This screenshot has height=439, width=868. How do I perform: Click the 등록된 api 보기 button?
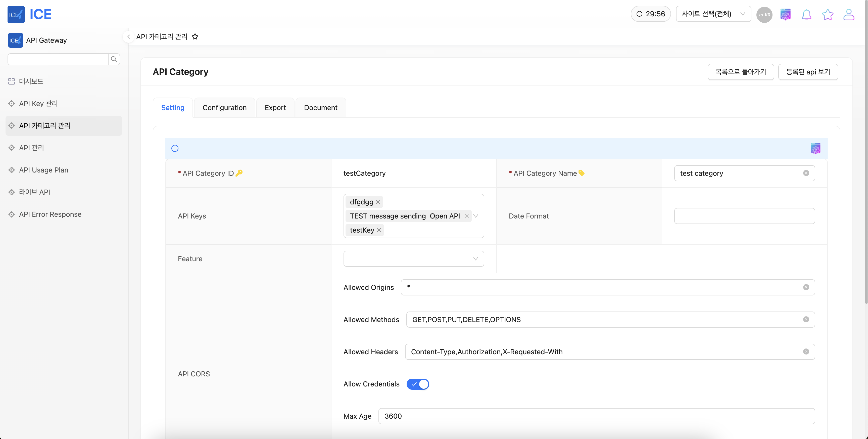(808, 72)
